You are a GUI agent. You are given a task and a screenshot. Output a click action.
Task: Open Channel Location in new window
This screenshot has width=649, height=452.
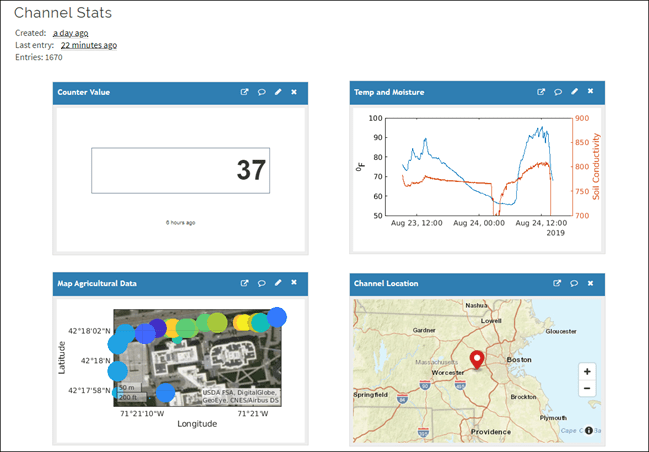pos(557,283)
